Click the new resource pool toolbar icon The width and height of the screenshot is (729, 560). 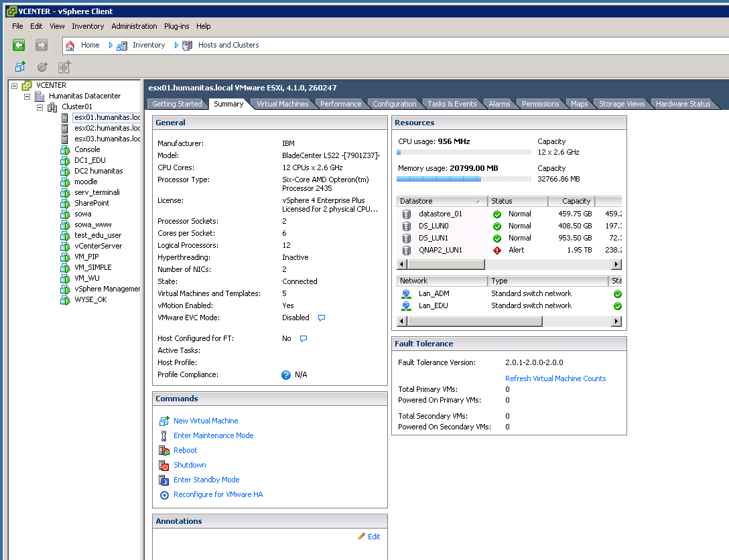tap(42, 67)
